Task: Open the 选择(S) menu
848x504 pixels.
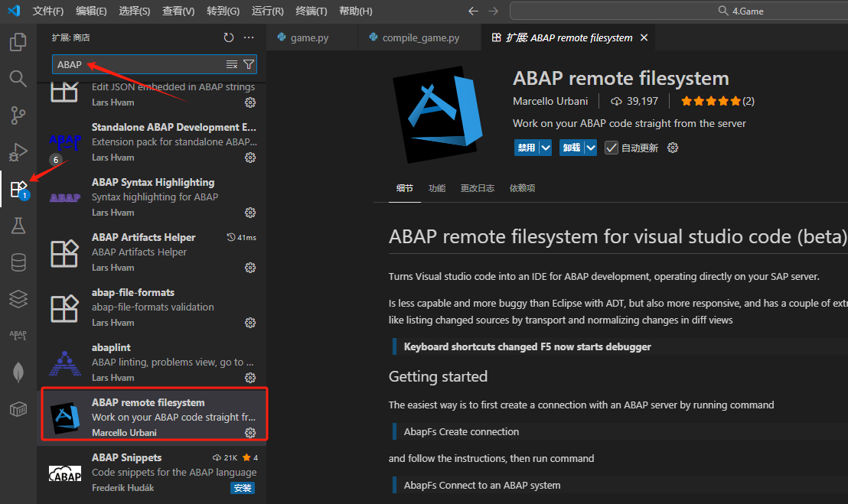Action: (x=135, y=11)
